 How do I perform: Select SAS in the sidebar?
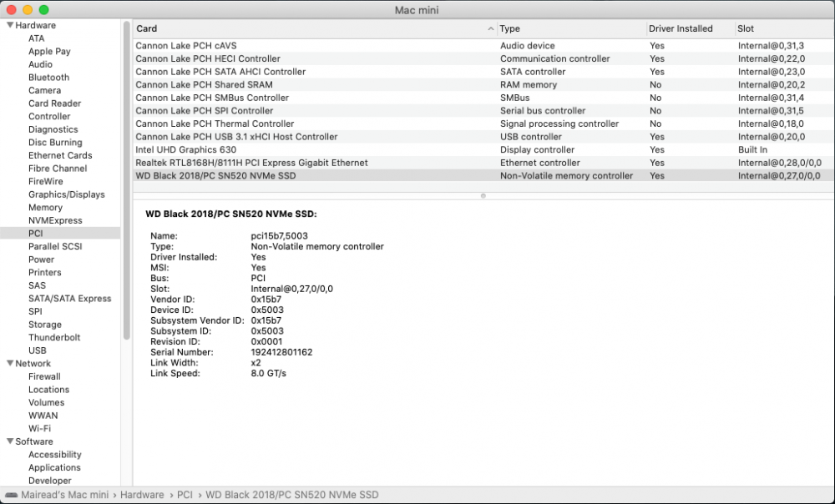(37, 285)
